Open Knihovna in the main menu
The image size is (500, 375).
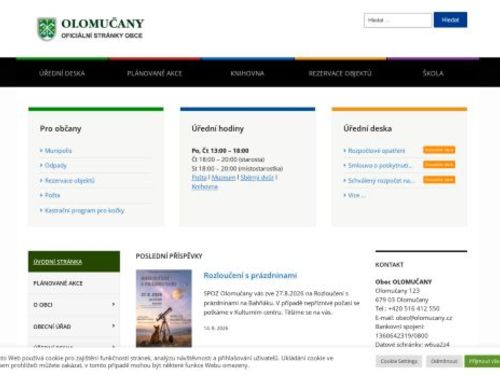tap(247, 73)
